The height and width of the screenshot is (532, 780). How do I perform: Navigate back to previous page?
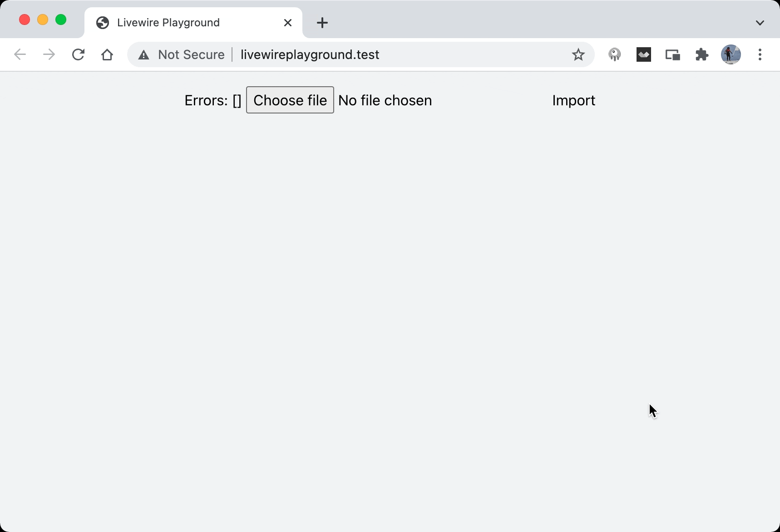point(20,54)
